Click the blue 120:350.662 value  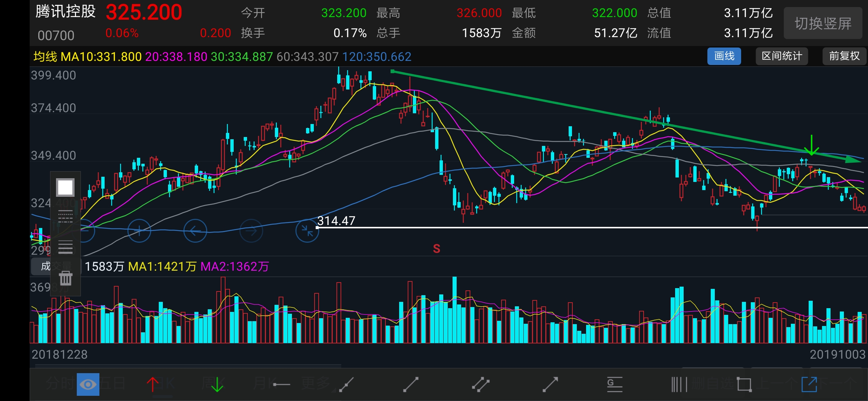(377, 57)
